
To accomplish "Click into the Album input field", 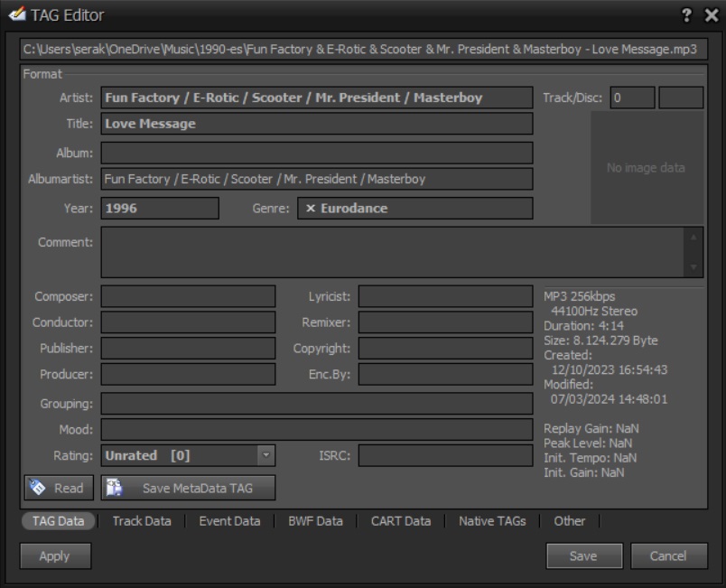I will tap(316, 153).
